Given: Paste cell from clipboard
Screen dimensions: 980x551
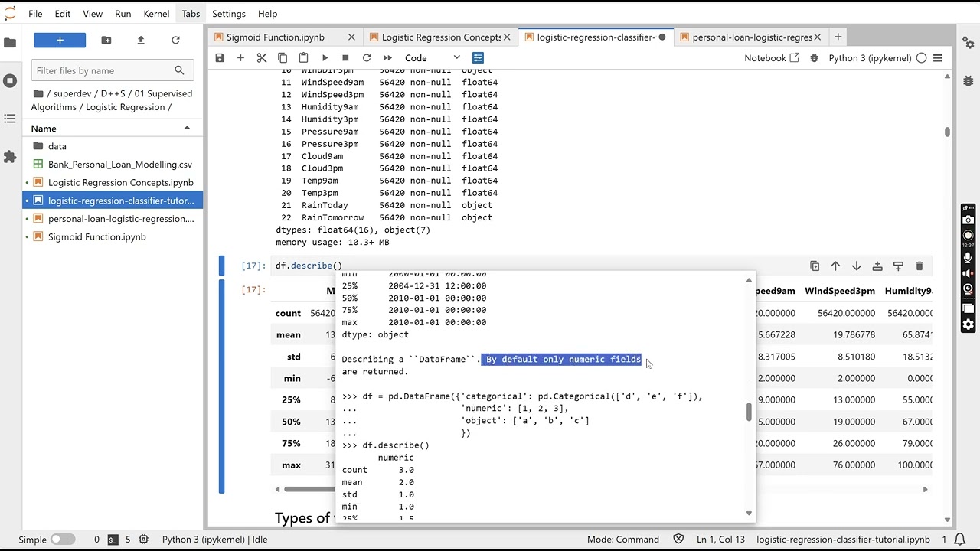Looking at the screenshot, I should coord(303,57).
